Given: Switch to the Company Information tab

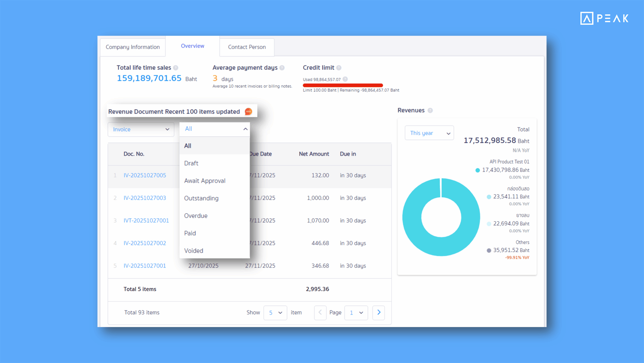Looking at the screenshot, I should pyautogui.click(x=133, y=47).
